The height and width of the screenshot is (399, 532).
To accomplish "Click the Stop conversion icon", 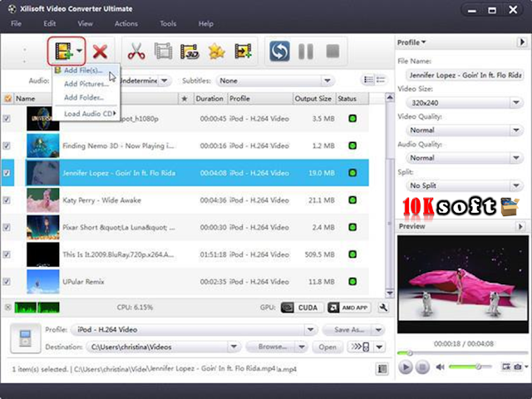I will [x=332, y=52].
